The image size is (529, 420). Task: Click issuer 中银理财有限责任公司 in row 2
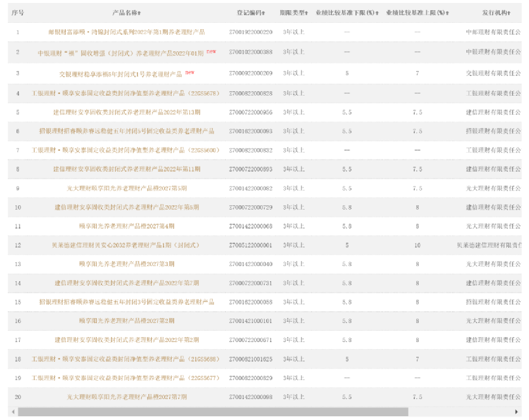(494, 52)
